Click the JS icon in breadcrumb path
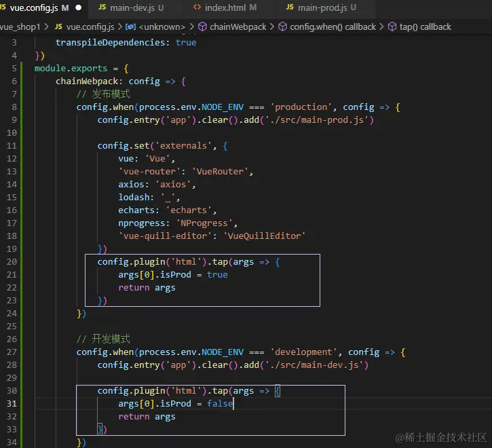The width and height of the screenshot is (492, 448). [x=58, y=26]
